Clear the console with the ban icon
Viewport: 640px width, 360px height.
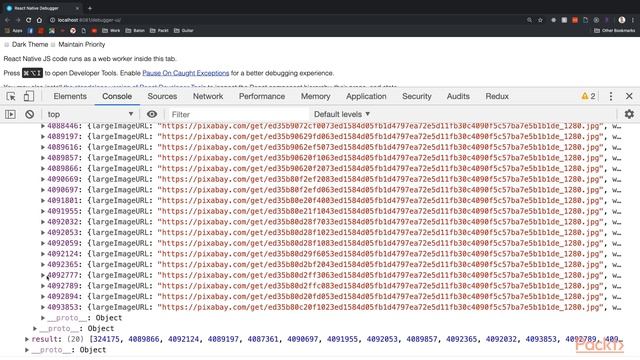29,114
